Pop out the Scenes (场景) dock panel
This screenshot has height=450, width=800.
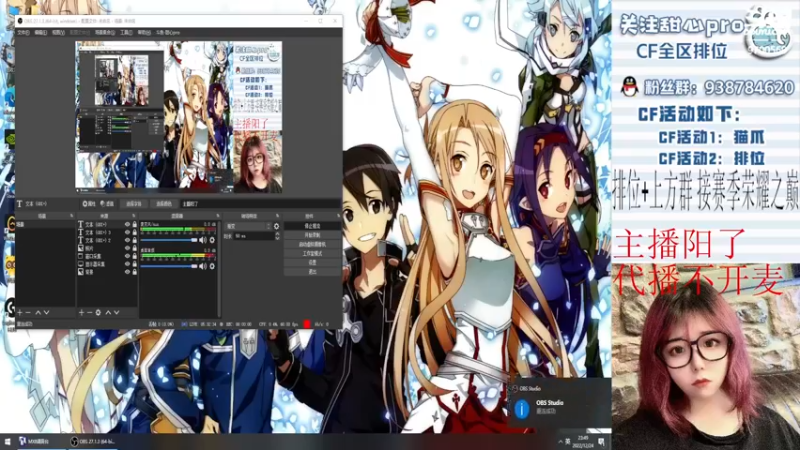click(x=71, y=216)
